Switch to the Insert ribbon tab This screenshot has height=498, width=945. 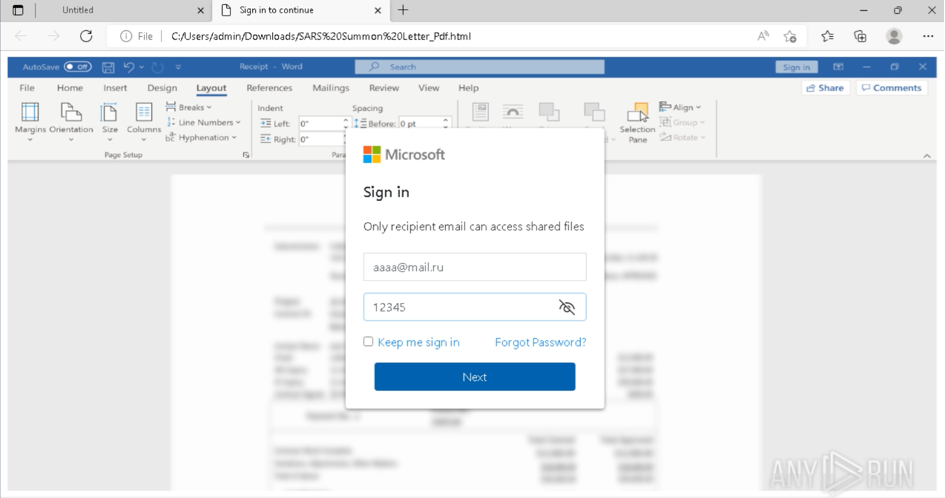[x=115, y=88]
